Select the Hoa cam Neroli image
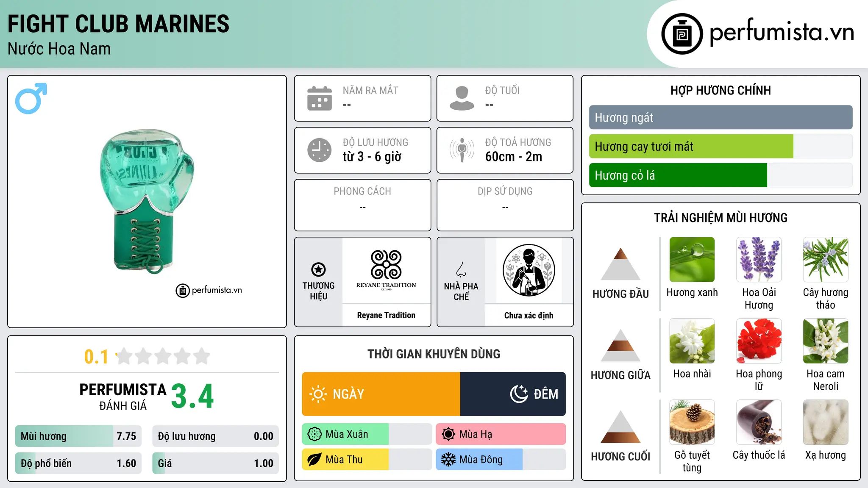 (826, 341)
